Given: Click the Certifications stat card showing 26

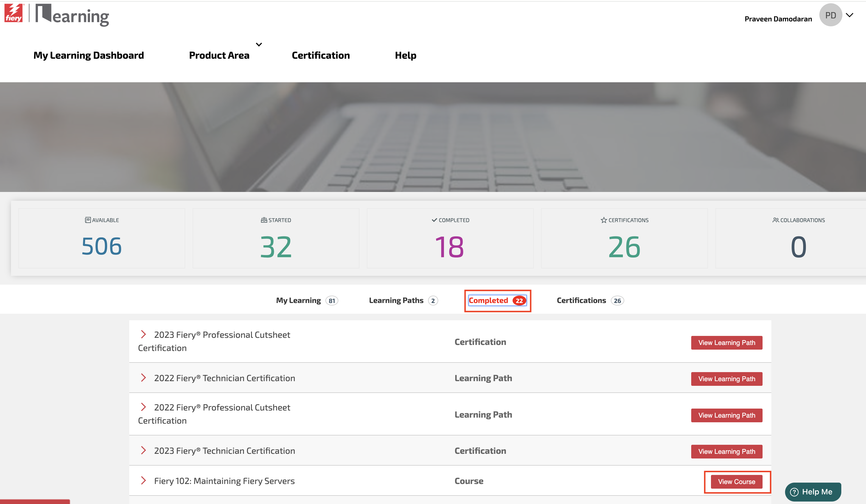Looking at the screenshot, I should [x=624, y=238].
